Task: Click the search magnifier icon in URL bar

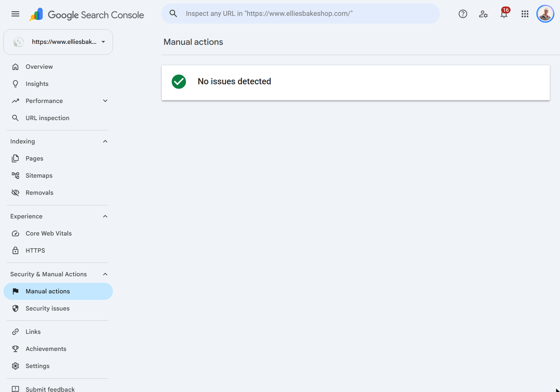Action: pos(173,13)
